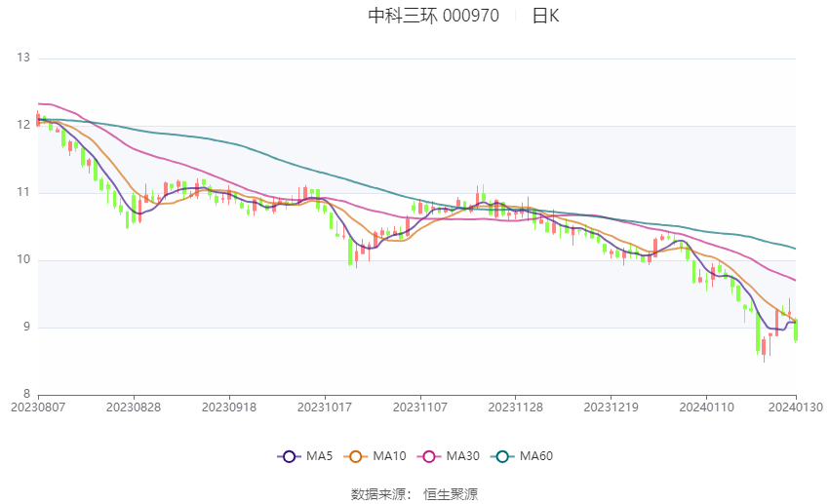This screenshot has height=504, width=829.
Task: Click the chart title 中科三环 000970
Action: [x=434, y=16]
